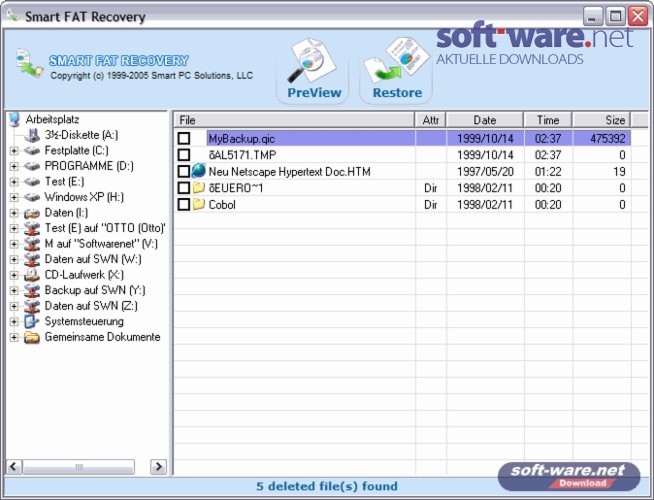Image resolution: width=654 pixels, height=500 pixels.
Task: Select the Daten auf SWN (Z:) network icon
Action: pyautogui.click(x=32, y=306)
